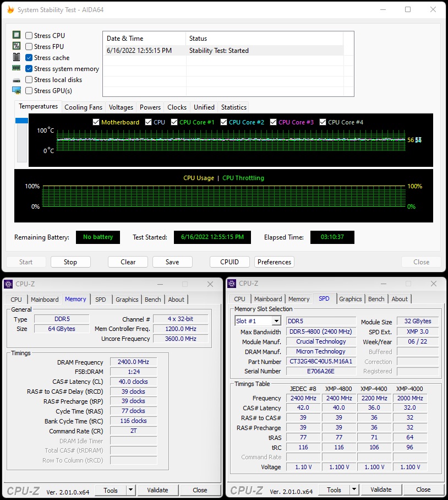Switch to the Powers tab
Viewport: 448px width, 500px height.
(x=150, y=107)
